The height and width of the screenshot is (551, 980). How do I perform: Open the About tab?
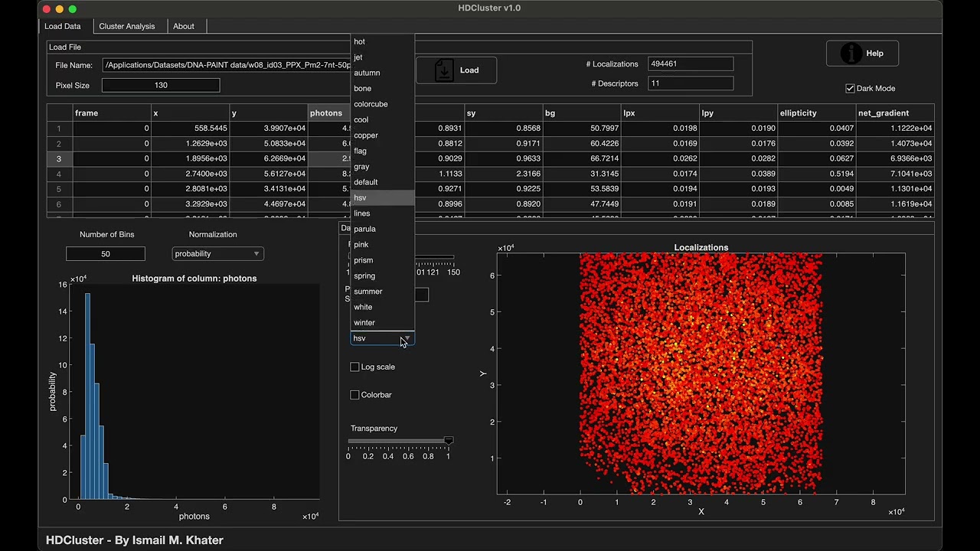(x=184, y=26)
